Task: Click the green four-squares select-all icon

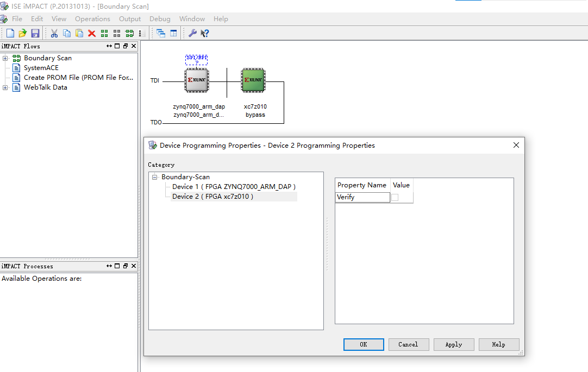Action: coord(104,33)
